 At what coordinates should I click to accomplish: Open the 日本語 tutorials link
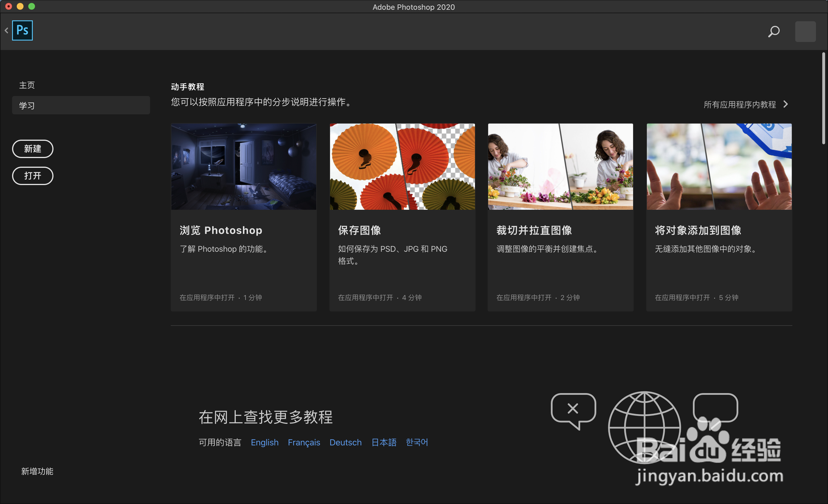point(384,442)
